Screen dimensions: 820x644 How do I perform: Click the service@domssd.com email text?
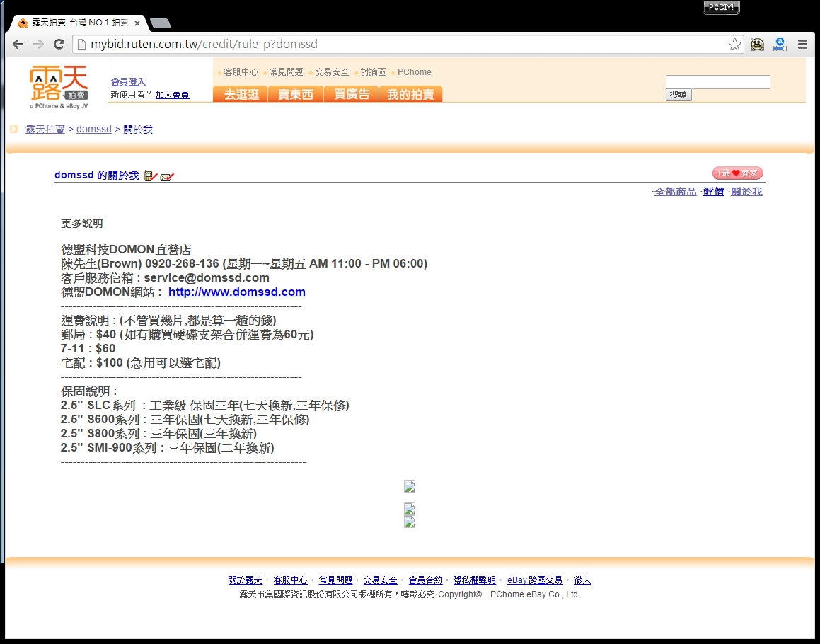207,278
